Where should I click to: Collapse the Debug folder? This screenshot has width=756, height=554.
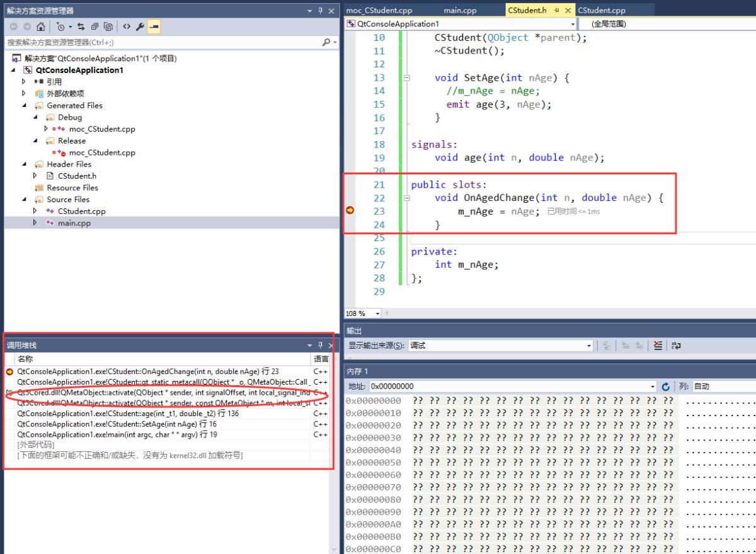click(x=36, y=118)
